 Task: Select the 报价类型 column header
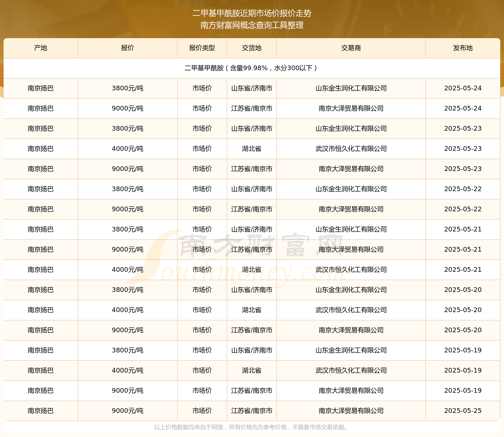click(202, 48)
